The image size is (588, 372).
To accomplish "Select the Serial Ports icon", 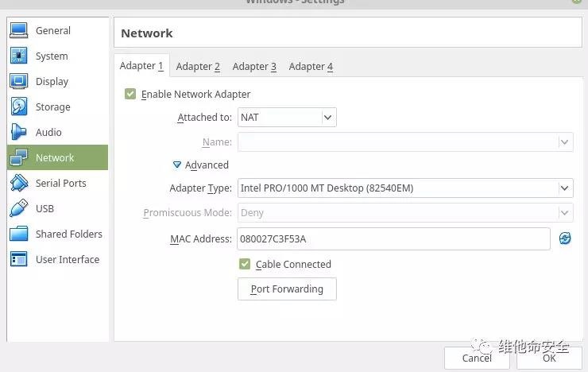I will click(x=19, y=184).
